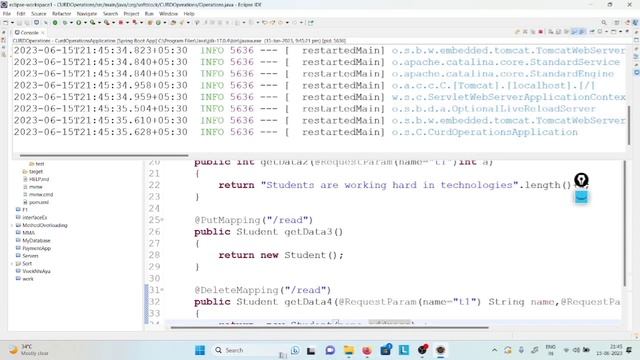The width and height of the screenshot is (640, 360).
Task: Open File Explorer from the taskbar
Action: coord(349,350)
